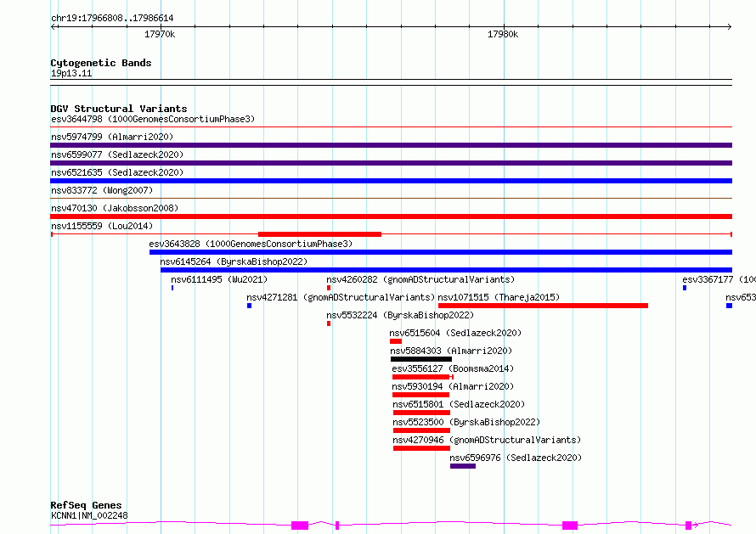
Task: Open nsv1071515 Thareja2015 variant label
Action: (x=499, y=297)
